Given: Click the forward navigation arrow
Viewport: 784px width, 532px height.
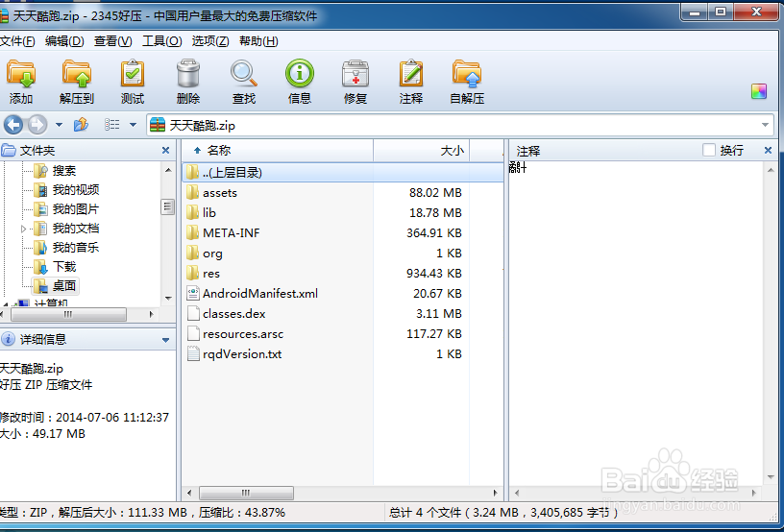Looking at the screenshot, I should 37,125.
